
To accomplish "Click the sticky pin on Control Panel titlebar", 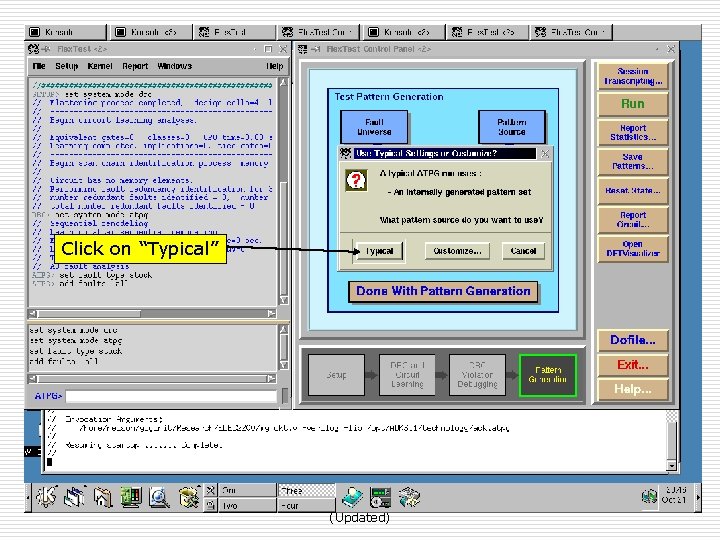I will click(x=315, y=49).
